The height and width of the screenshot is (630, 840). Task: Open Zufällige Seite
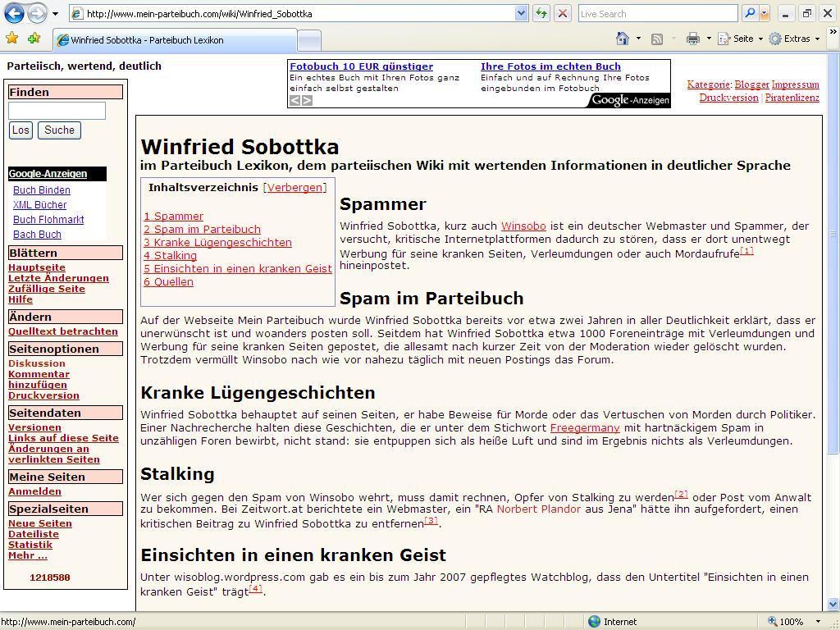pos(47,289)
